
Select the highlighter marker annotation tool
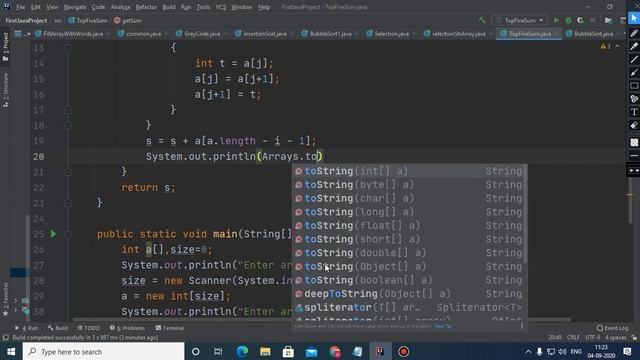coord(634,47)
